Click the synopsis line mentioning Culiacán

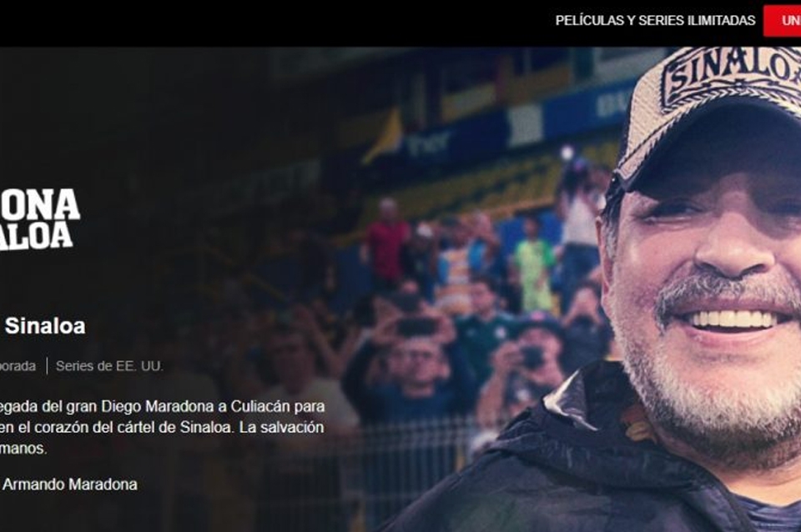click(162, 406)
